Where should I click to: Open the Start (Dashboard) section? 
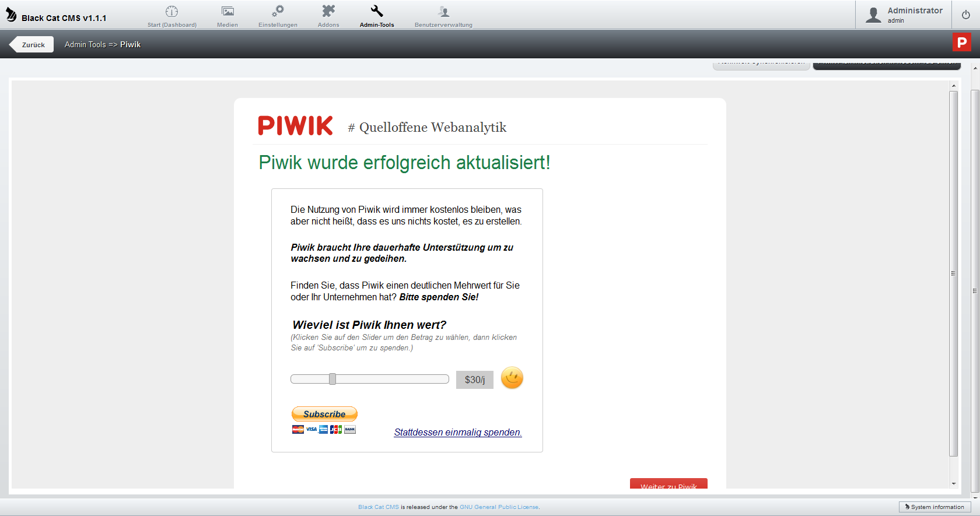click(171, 16)
